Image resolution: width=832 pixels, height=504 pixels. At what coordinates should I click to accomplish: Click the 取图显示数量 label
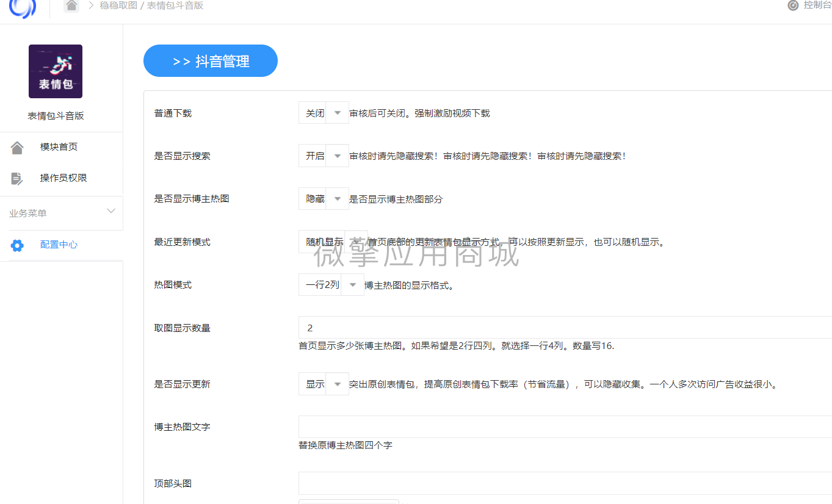click(182, 328)
